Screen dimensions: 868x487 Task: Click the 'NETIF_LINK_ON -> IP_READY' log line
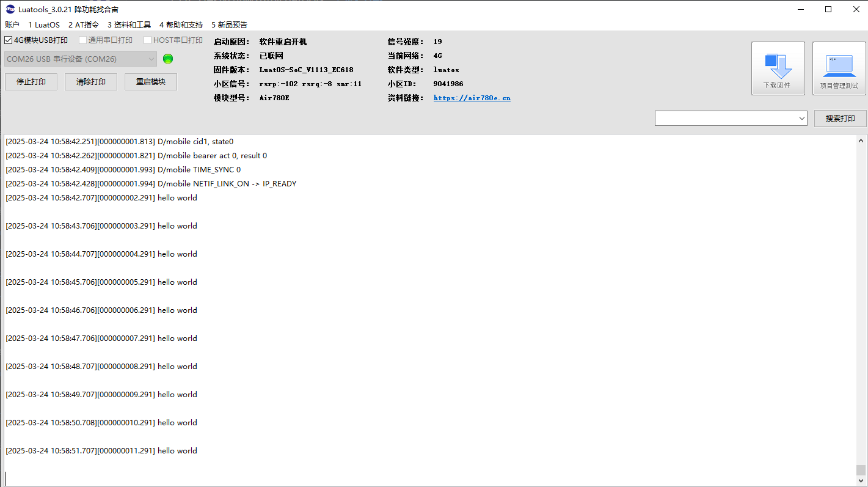[151, 184]
